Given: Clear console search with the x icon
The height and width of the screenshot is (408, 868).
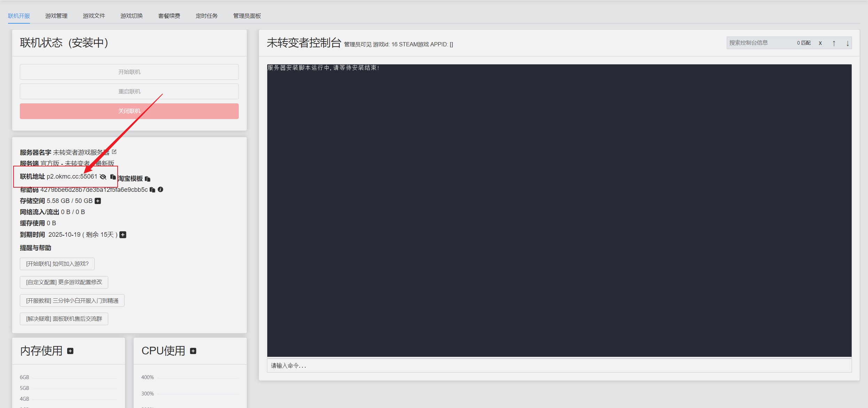Looking at the screenshot, I should tap(820, 43).
